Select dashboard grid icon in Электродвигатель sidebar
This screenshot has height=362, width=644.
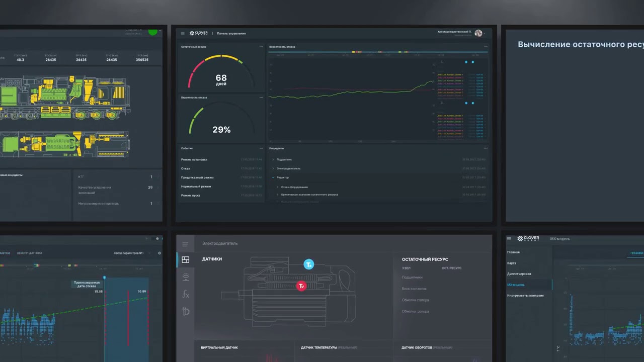pos(185,260)
